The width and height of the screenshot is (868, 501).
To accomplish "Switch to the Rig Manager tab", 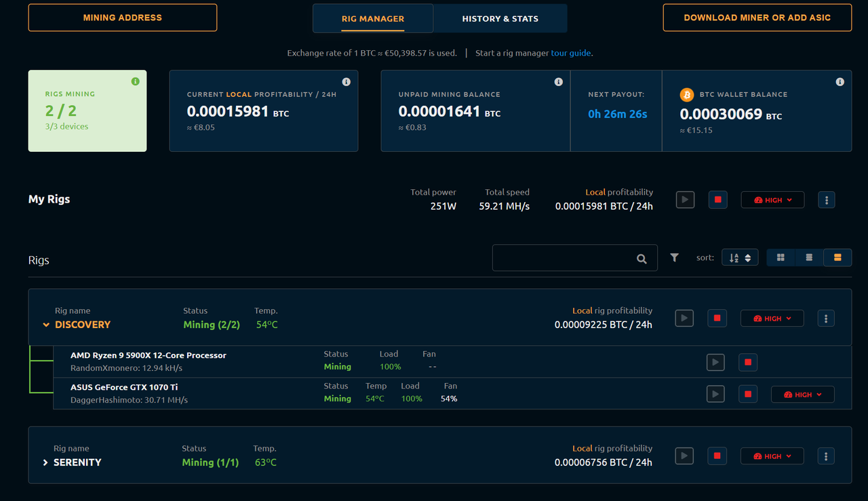I will click(x=373, y=18).
